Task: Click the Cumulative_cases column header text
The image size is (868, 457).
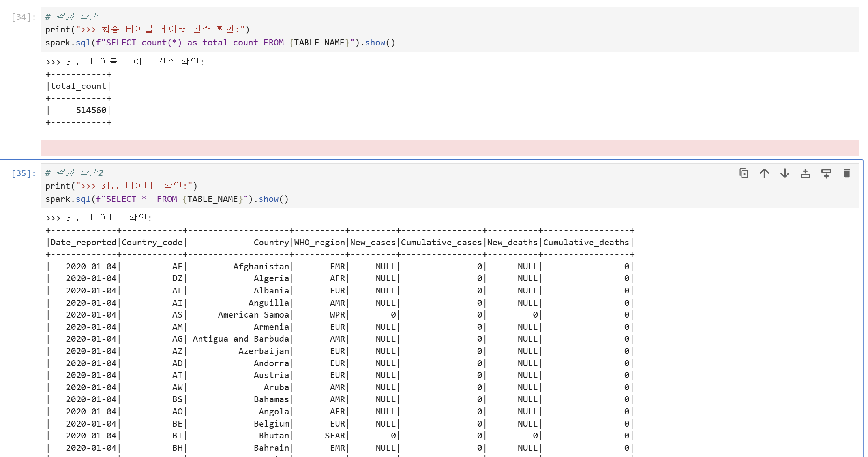Action: coord(441,243)
